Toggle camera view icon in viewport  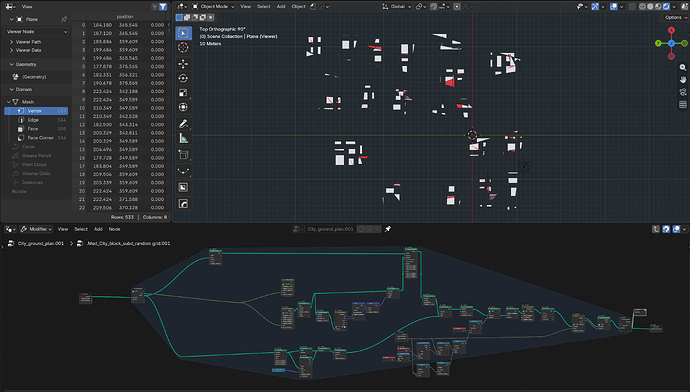(683, 92)
